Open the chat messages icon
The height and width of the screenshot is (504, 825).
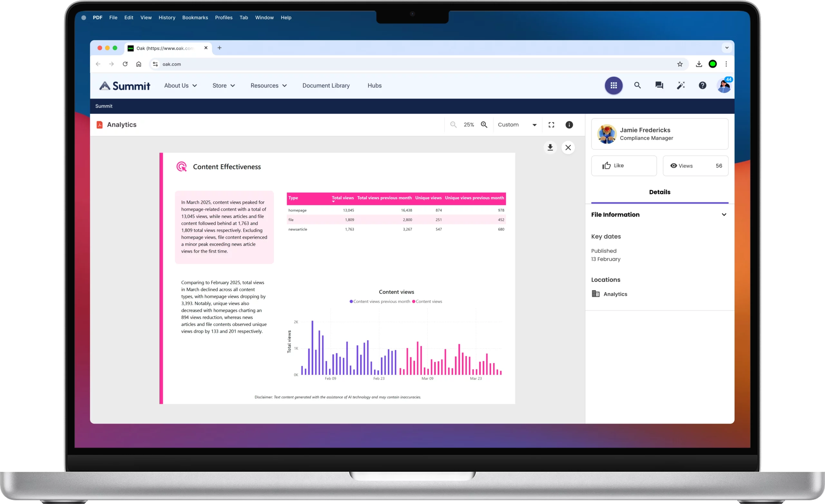[x=659, y=85]
